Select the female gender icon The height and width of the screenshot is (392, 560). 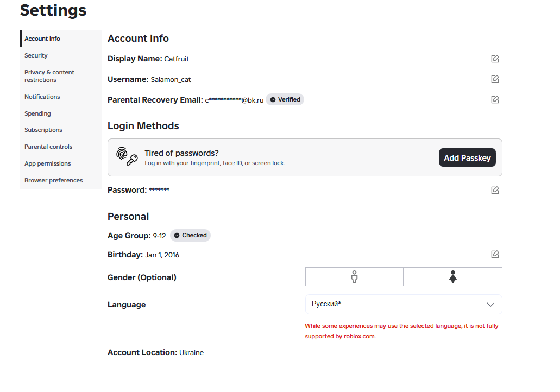452,276
